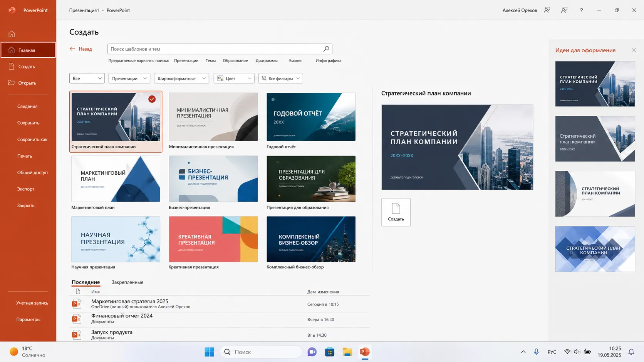Close the Идеи для оформления pane
644x362 pixels.
pyautogui.click(x=634, y=50)
